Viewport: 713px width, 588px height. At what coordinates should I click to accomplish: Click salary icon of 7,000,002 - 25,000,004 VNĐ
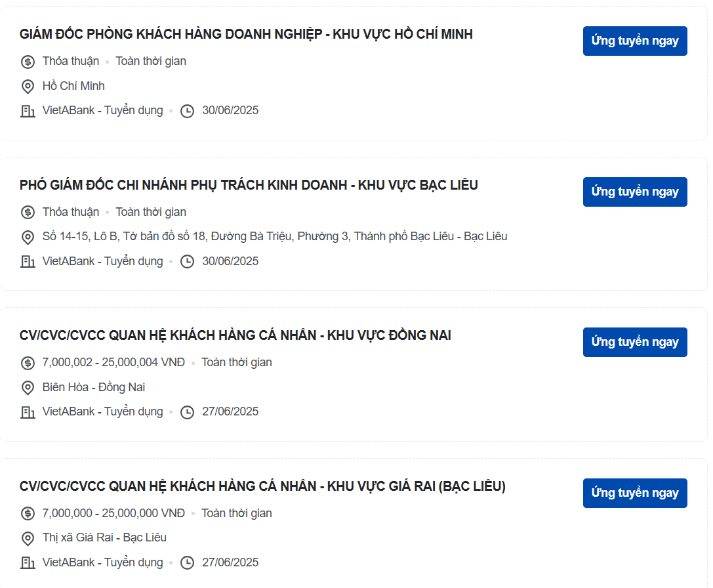tap(28, 363)
